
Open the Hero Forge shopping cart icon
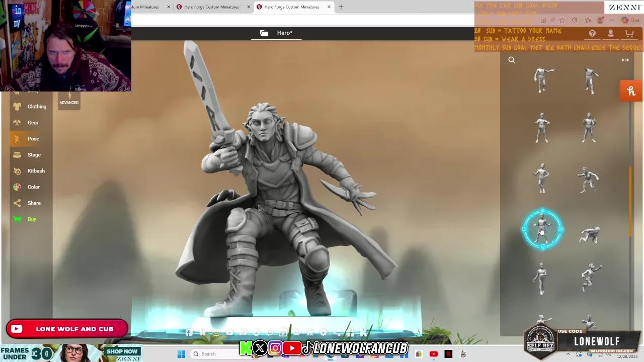pyautogui.click(x=629, y=34)
